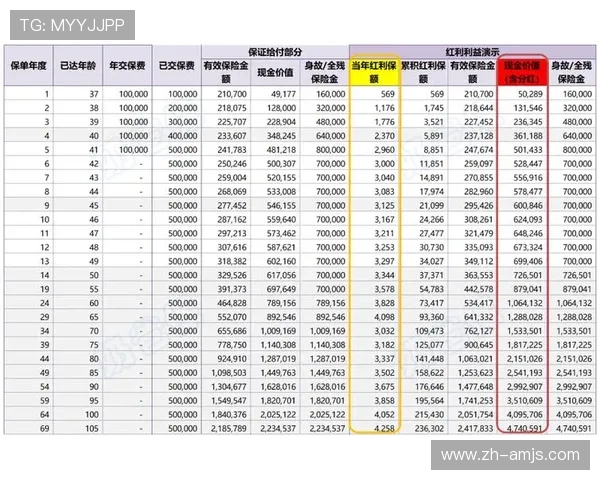The height and width of the screenshot is (480, 600).
Task: Select the 已交保费 cell showing 400,000
Action: point(177,136)
